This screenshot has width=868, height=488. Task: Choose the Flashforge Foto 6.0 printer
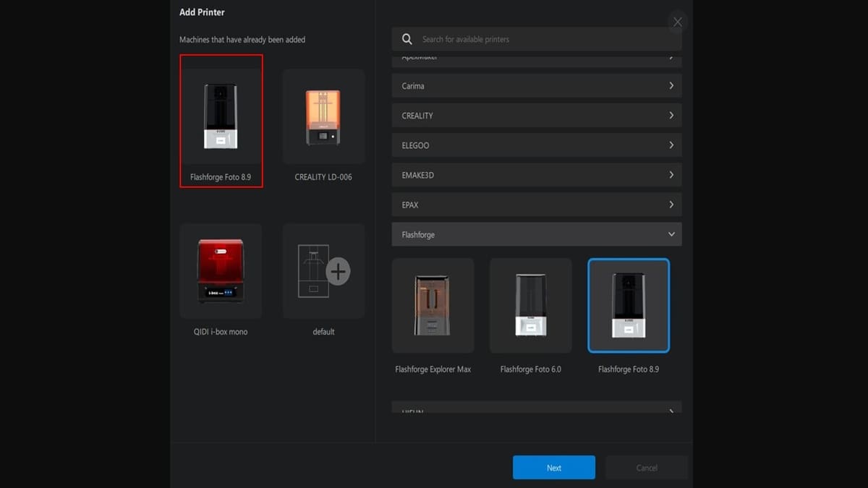[x=531, y=305]
